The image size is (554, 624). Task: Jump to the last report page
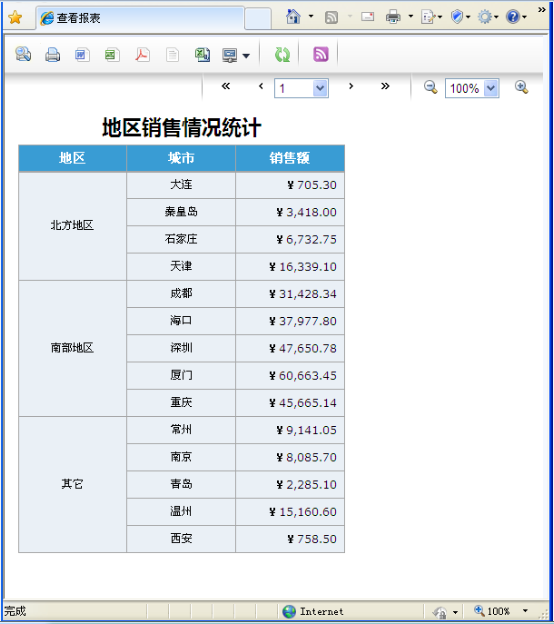385,86
